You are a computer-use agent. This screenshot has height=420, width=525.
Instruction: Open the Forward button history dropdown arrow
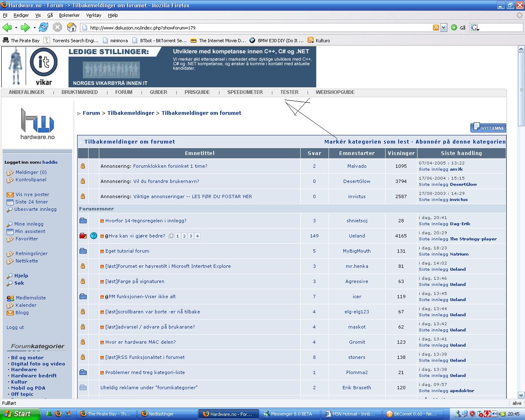tap(34, 28)
